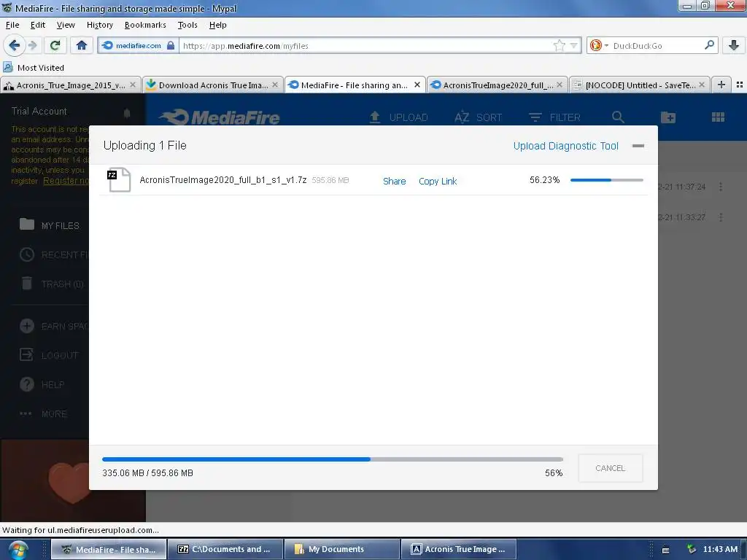
Task: Click the search magnifier in the DuckDuckGo box
Action: tap(709, 45)
